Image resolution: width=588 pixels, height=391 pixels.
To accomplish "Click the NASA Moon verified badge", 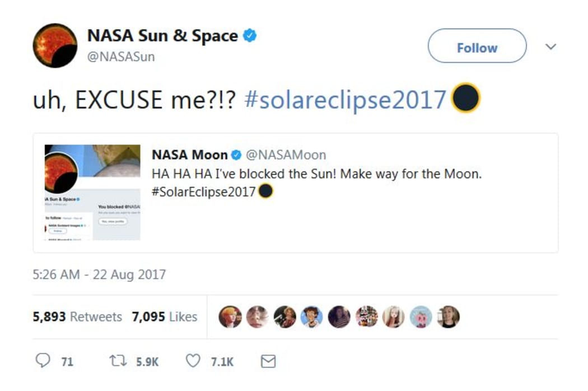I will point(236,155).
